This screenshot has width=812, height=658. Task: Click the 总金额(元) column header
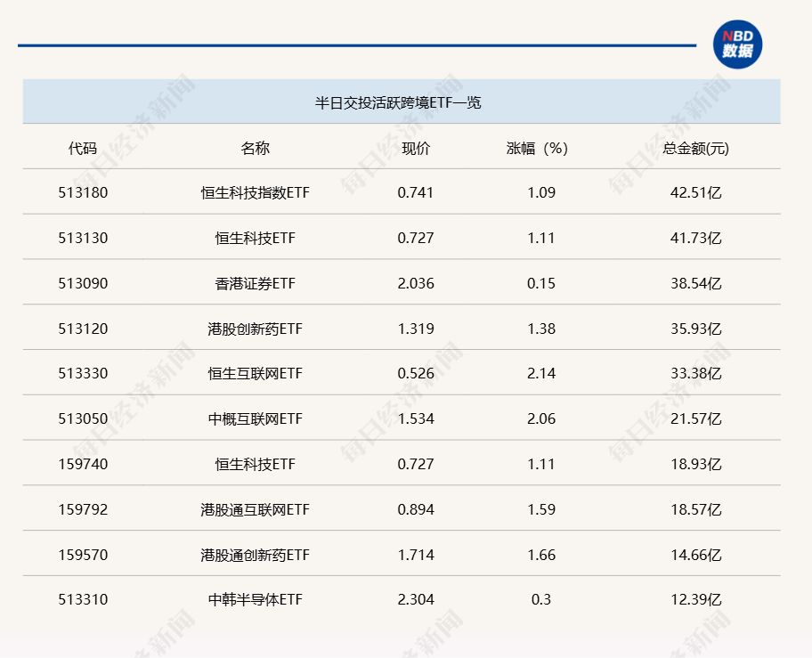(695, 148)
